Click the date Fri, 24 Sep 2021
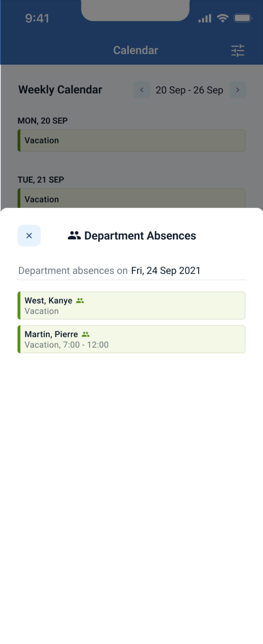Image resolution: width=263 pixels, height=644 pixels. 166,270
